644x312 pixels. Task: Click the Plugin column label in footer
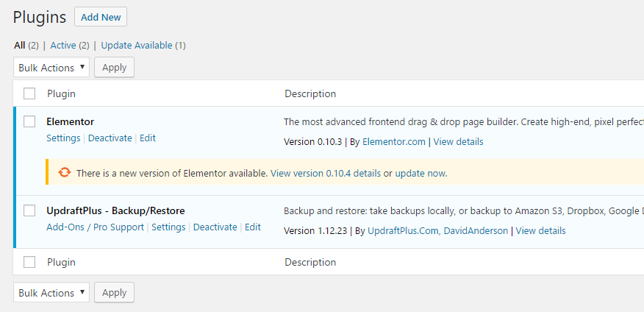61,262
